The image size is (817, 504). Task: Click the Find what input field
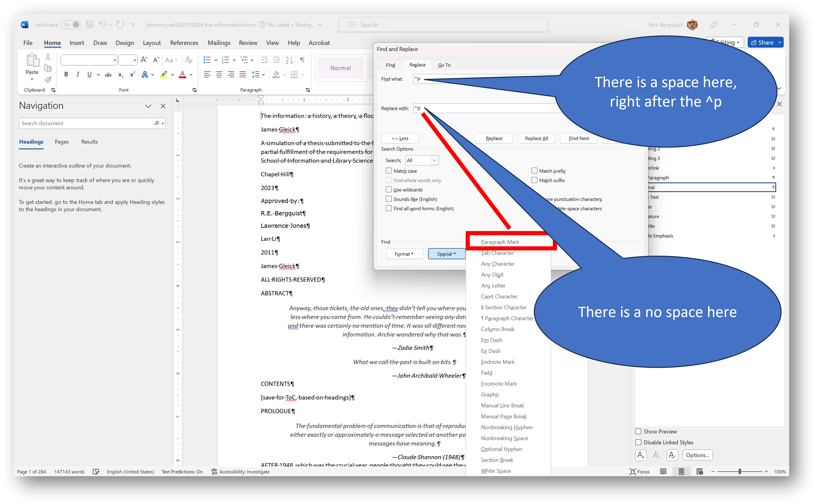[487, 79]
